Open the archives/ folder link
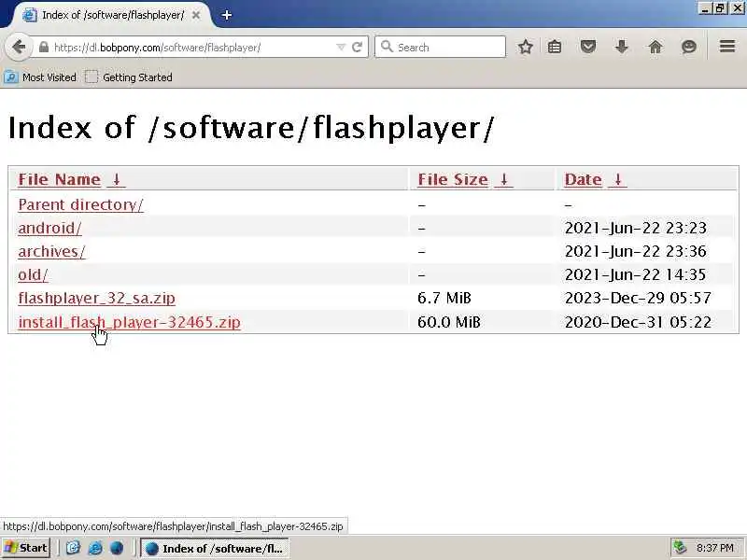 pos(51,251)
